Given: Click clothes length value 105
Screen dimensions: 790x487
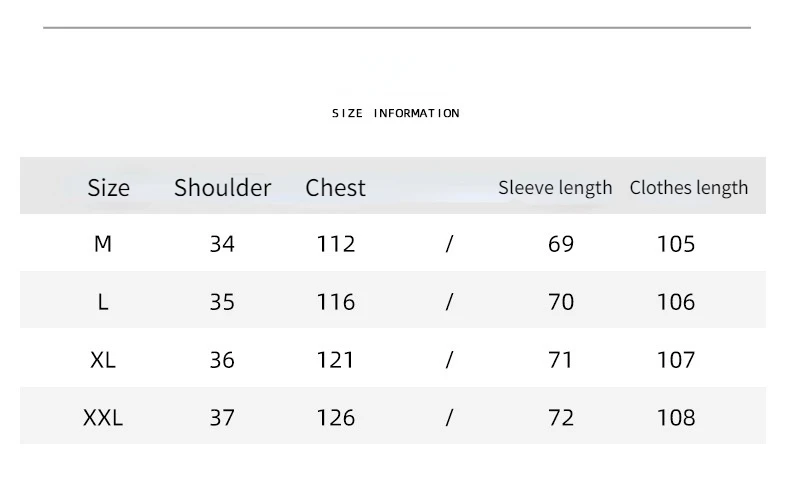Looking at the screenshot, I should click(x=676, y=244).
